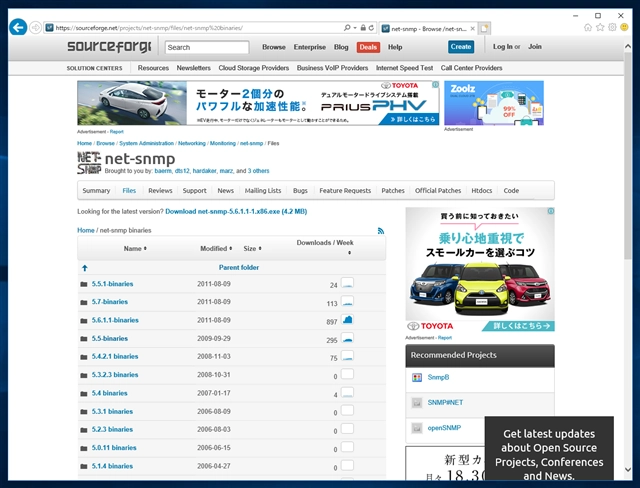Click the browser address bar URL

coord(149,28)
